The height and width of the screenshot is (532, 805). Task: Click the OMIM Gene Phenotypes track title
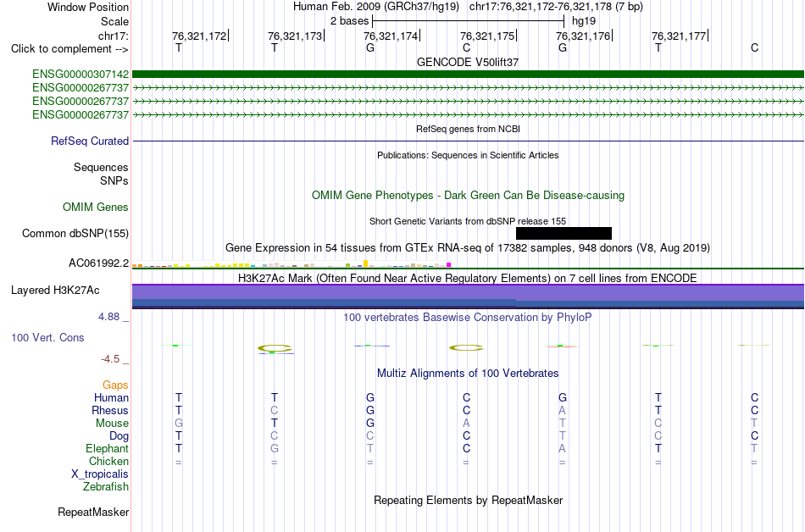click(x=468, y=196)
